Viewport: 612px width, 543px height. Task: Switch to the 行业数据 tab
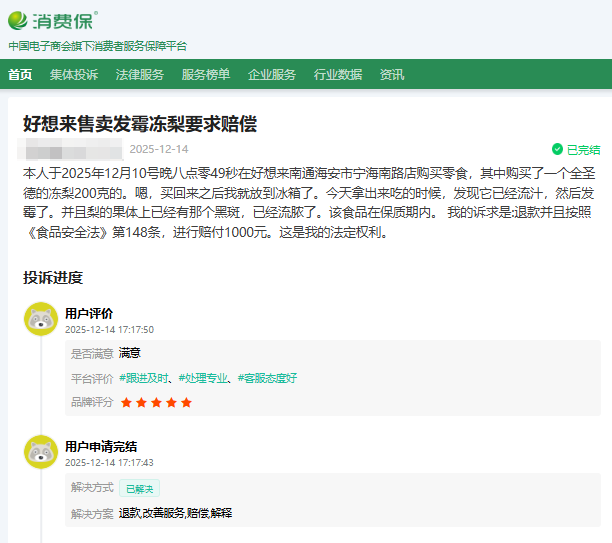pyautogui.click(x=338, y=75)
